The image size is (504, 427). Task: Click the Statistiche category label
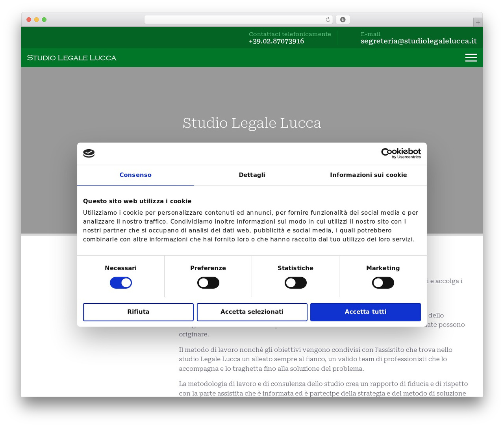pyautogui.click(x=295, y=268)
